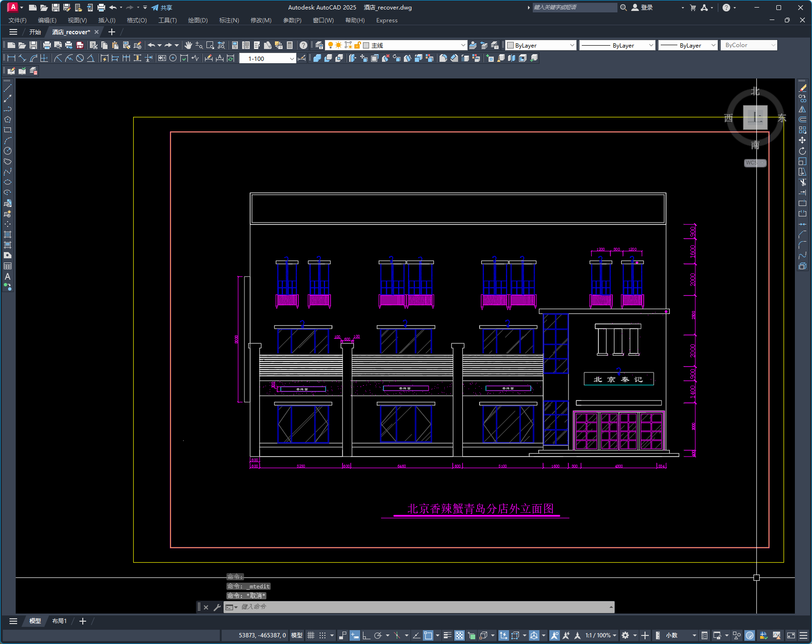Click the Help question mark in the toolbar

tap(303, 45)
